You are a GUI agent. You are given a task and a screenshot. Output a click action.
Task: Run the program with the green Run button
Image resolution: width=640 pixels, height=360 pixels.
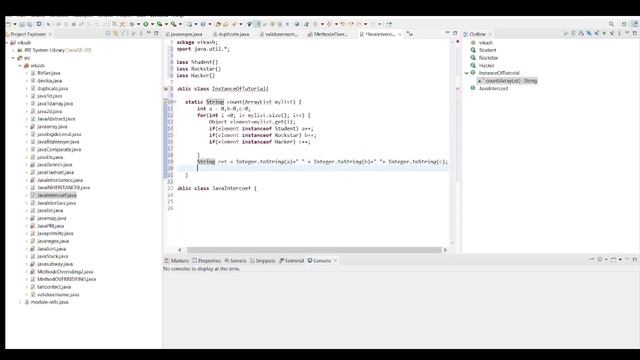pos(145,24)
